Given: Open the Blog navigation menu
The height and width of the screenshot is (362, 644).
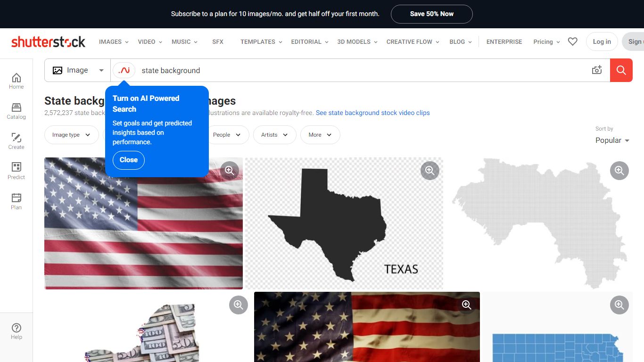Looking at the screenshot, I should (461, 41).
